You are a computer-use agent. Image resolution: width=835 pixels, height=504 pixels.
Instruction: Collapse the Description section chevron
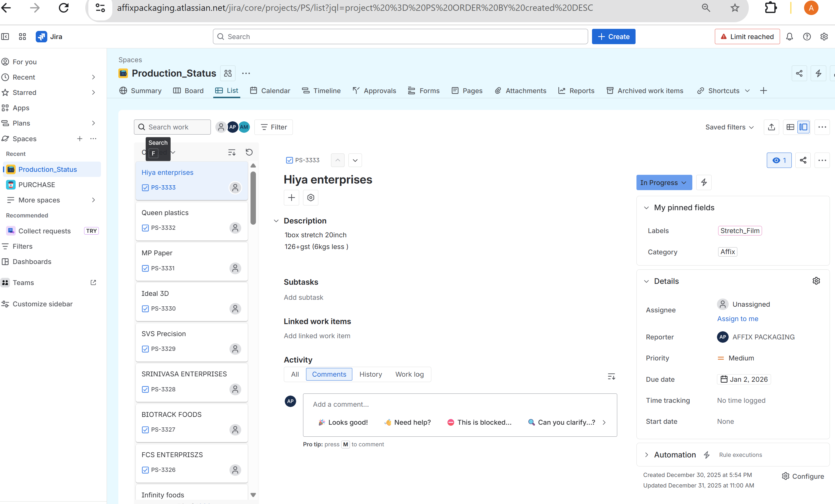[x=276, y=221]
